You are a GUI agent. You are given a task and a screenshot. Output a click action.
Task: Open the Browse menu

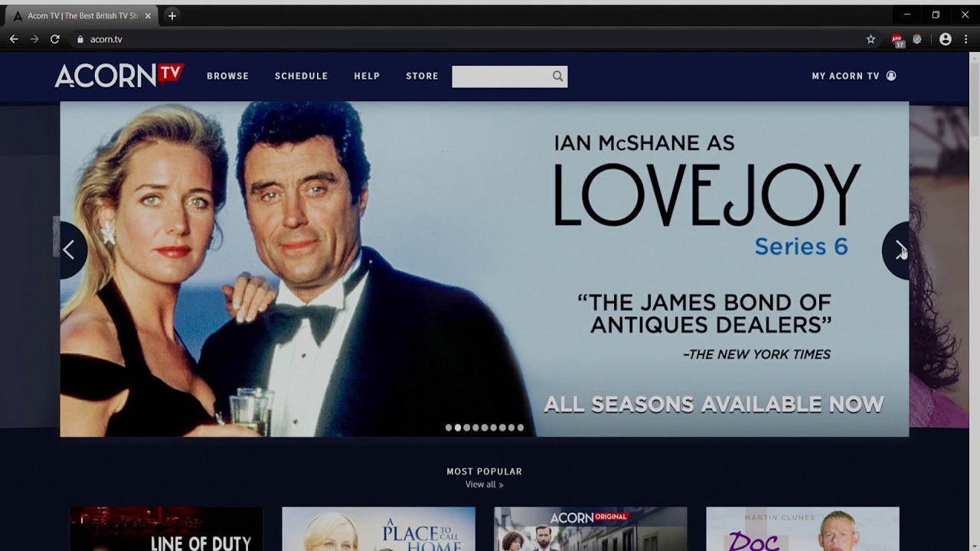point(227,76)
